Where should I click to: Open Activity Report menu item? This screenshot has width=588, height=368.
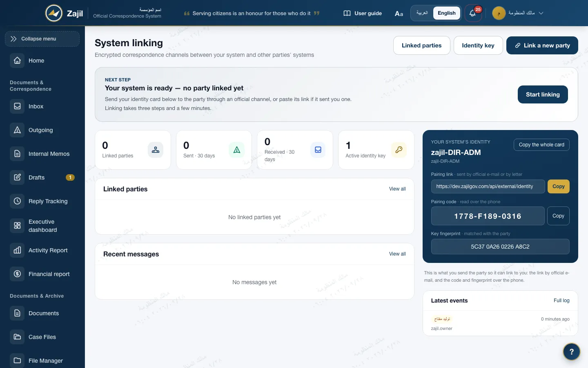click(x=42, y=250)
